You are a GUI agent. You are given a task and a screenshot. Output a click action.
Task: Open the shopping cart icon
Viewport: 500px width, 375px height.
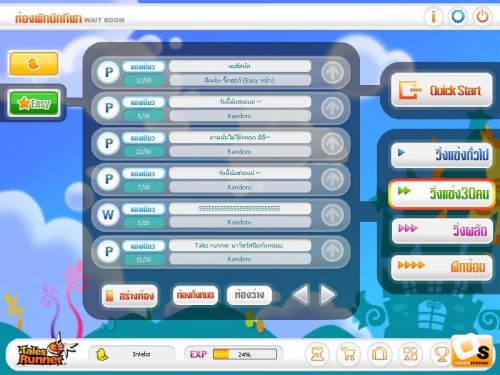tap(348, 354)
